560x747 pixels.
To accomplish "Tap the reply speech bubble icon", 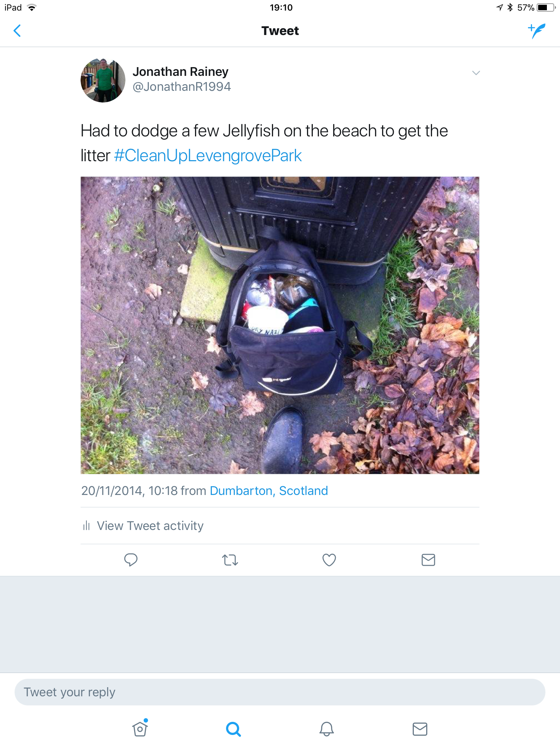I will (131, 560).
